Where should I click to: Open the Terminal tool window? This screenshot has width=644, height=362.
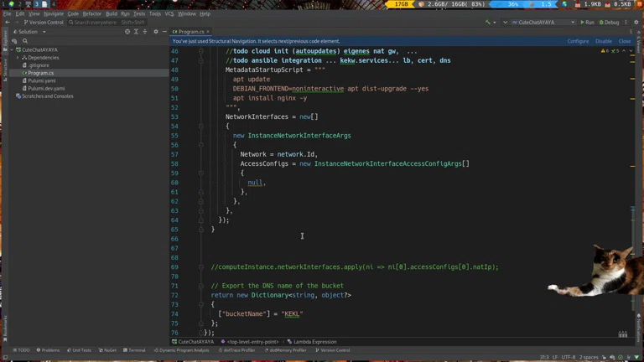134,350
